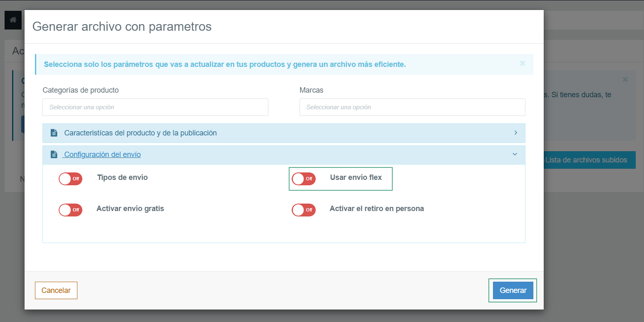Screen dimensions: 644x322
Task: Enable the Usar envío flex switch
Action: coord(304,179)
